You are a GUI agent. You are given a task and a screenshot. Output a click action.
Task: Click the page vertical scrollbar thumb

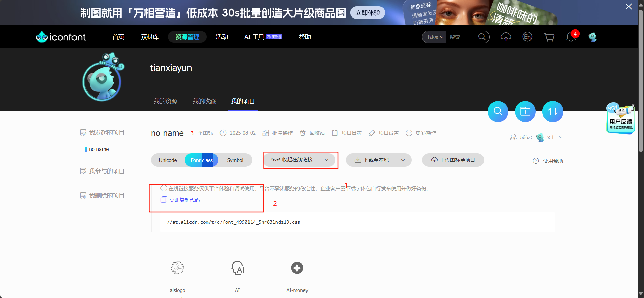coord(641,81)
